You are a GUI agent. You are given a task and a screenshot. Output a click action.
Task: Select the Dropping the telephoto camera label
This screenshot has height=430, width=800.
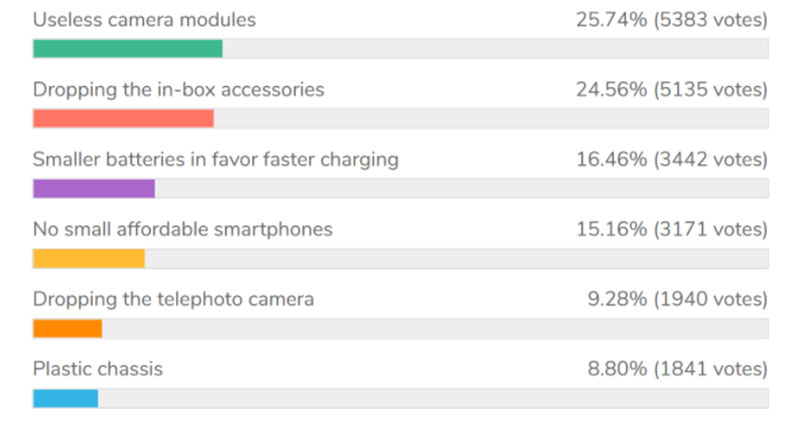tap(173, 299)
